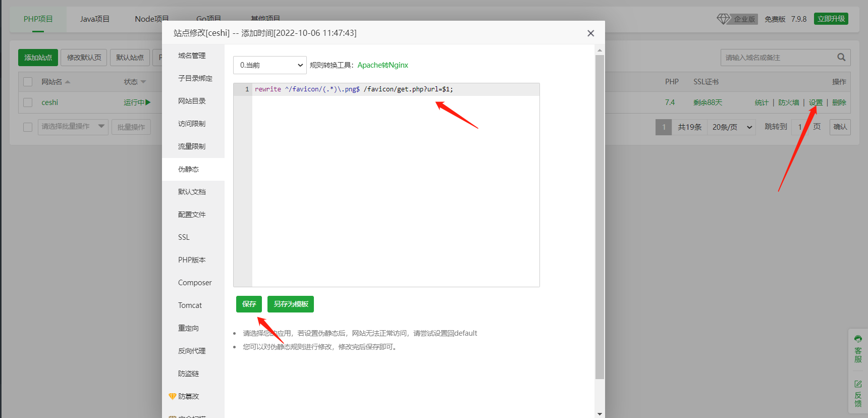Open the rewrite template dropdown '0.当前'
Viewport: 868px width, 418px height.
[x=270, y=65]
